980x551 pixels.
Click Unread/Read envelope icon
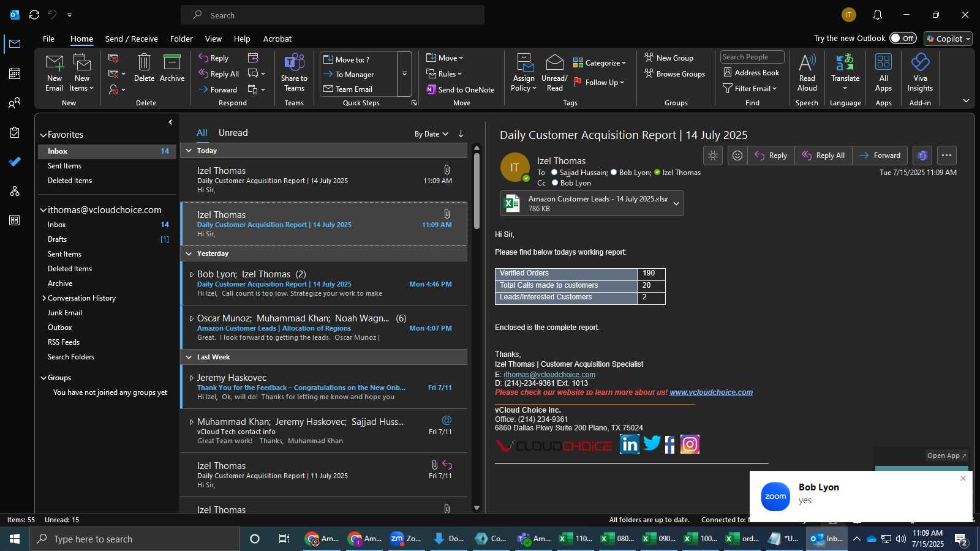554,73
